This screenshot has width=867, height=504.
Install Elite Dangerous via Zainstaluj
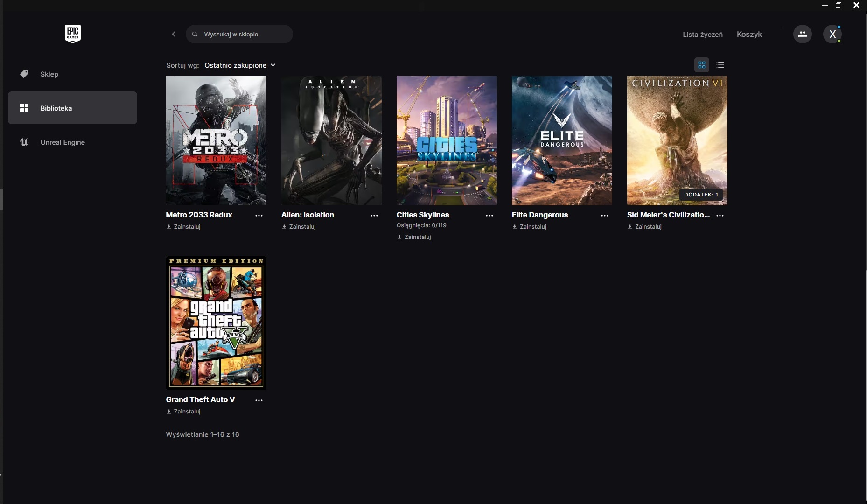pyautogui.click(x=529, y=227)
